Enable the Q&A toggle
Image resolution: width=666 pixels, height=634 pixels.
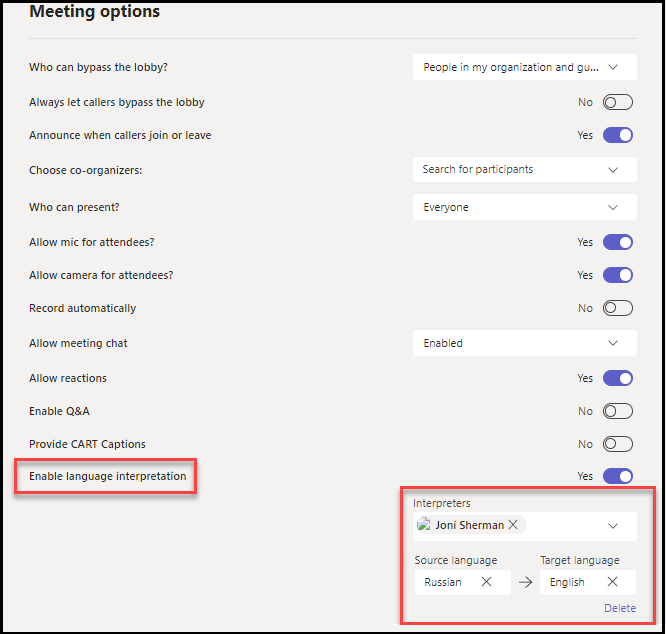pos(618,411)
